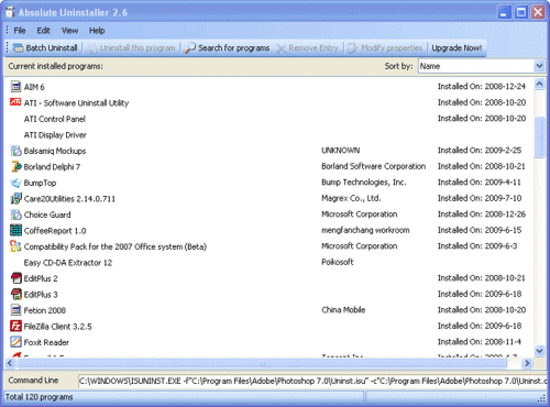Click the BumpTop program icon
550x407 pixels.
[15, 182]
